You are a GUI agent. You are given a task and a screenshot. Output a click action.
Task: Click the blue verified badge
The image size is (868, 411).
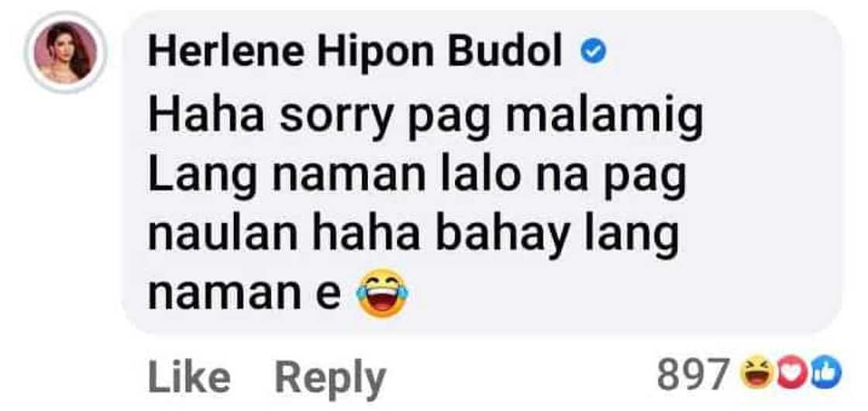[593, 54]
